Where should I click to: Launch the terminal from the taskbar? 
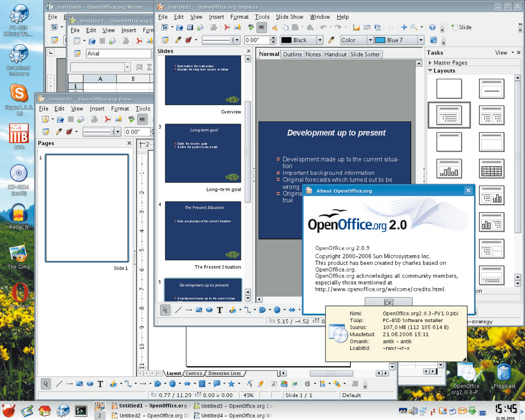tap(81, 411)
